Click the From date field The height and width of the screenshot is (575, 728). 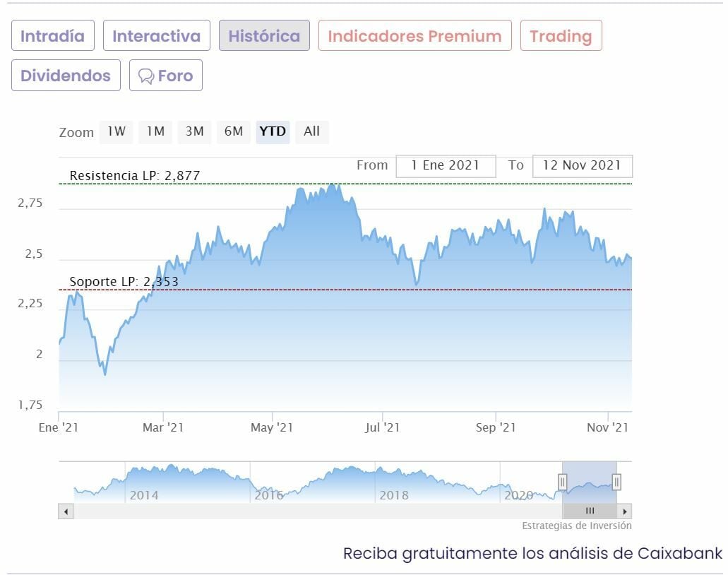click(x=446, y=166)
